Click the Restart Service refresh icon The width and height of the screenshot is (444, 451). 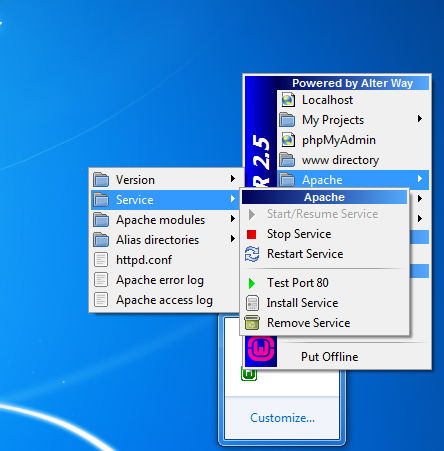252,254
